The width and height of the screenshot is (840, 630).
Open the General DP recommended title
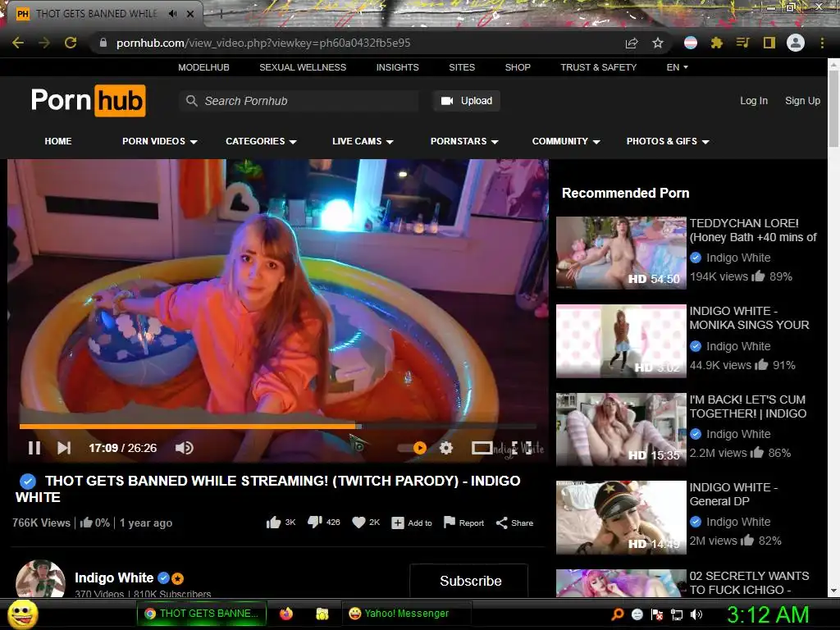[733, 494]
